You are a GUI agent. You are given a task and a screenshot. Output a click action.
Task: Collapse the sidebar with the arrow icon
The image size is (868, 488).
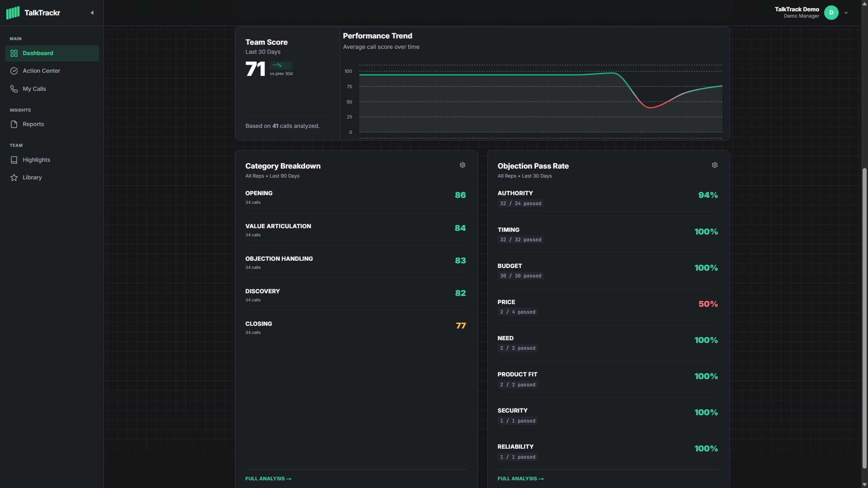92,13
